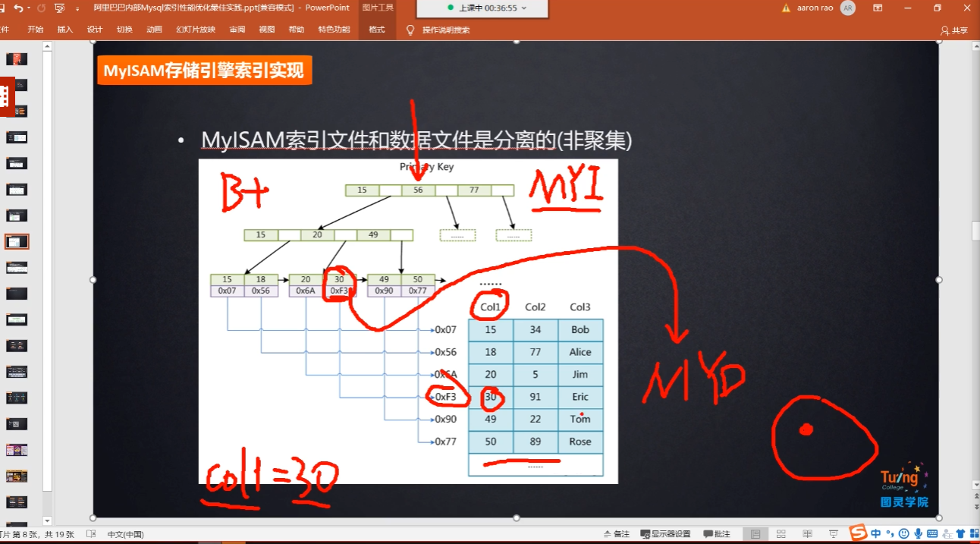Click the spell check icon in the status bar

pyautogui.click(x=91, y=534)
